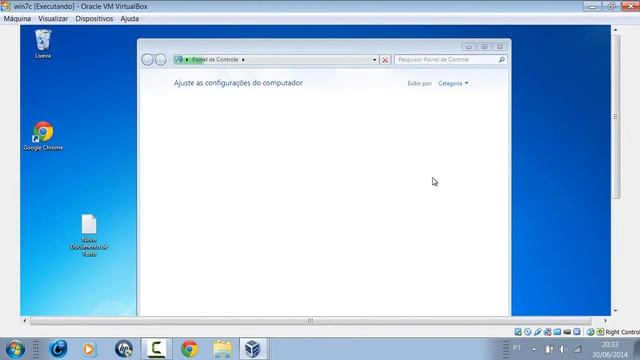This screenshot has width=640, height=360.
Task: Open the Máquina menu
Action: point(17,19)
